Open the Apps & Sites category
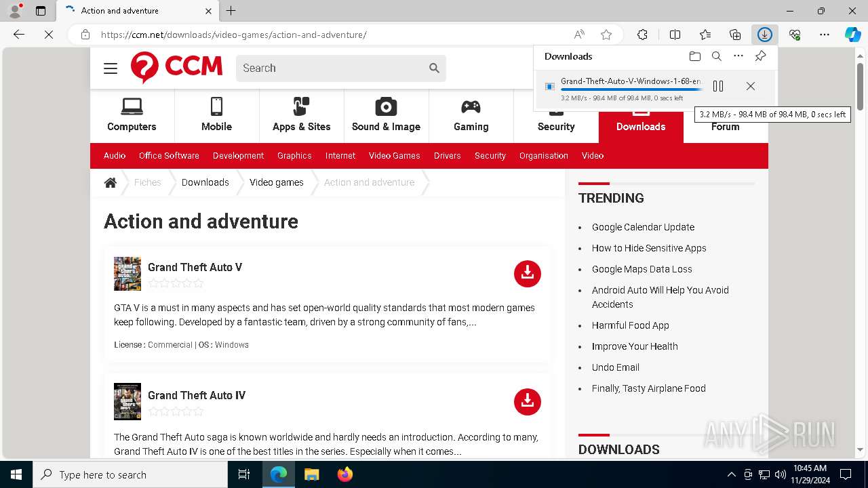This screenshot has height=488, width=868. coord(301,115)
